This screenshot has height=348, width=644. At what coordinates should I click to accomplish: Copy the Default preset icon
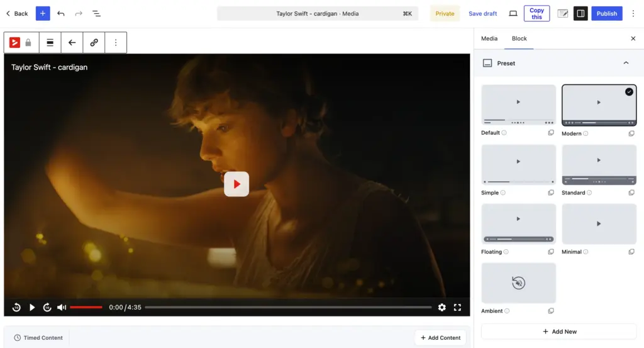[551, 133]
